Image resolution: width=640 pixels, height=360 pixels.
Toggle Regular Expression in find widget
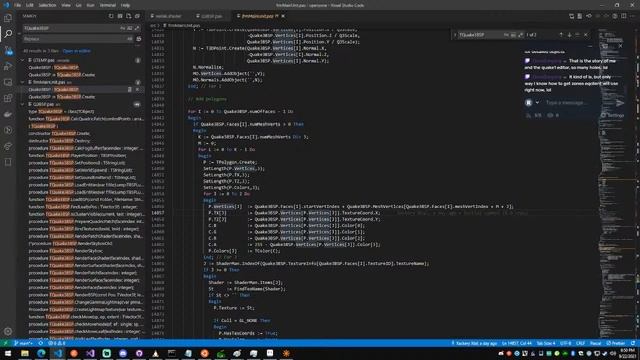(x=520, y=35)
